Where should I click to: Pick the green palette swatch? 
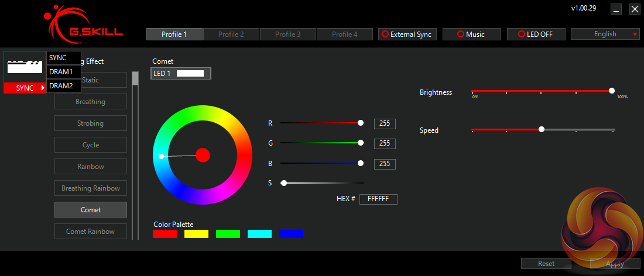point(228,234)
